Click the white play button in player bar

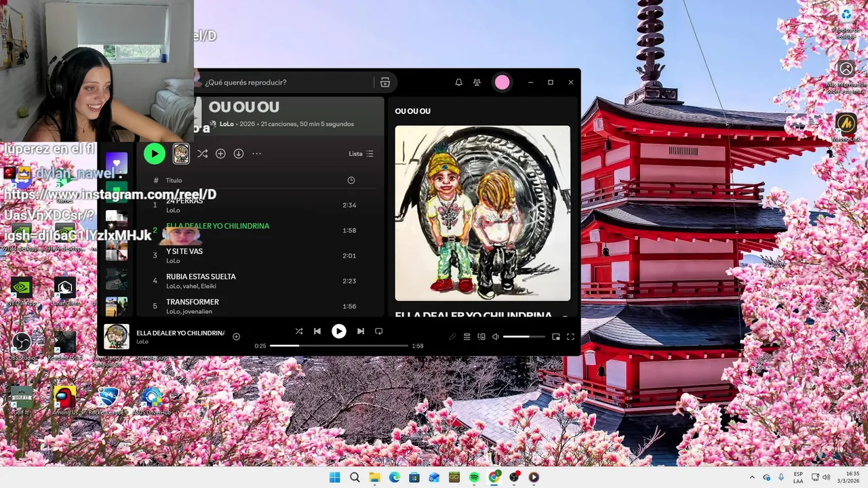point(338,331)
